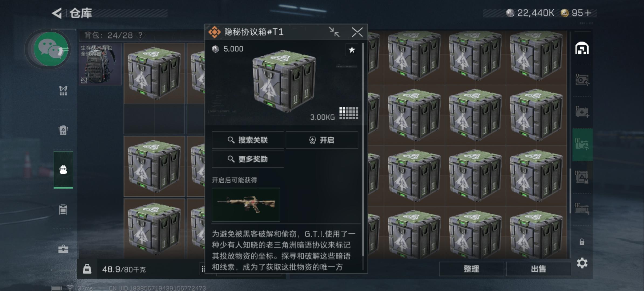Collapse the item popup with the shrink arrows

tap(334, 32)
